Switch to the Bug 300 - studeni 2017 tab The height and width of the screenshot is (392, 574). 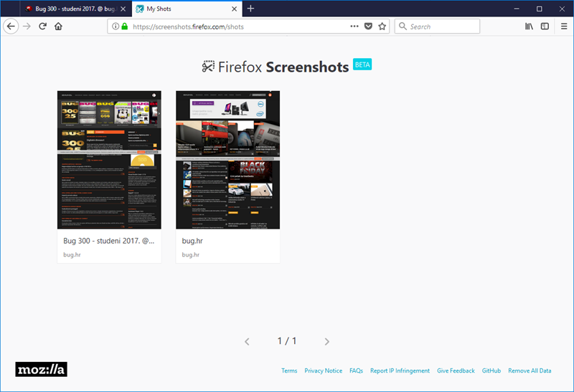[x=70, y=9]
